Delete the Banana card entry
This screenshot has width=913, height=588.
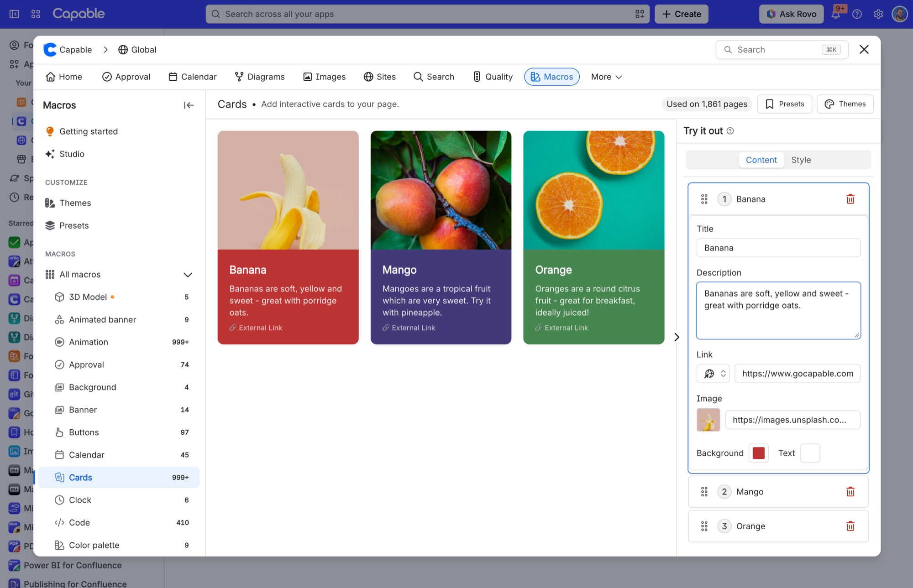pyautogui.click(x=850, y=199)
